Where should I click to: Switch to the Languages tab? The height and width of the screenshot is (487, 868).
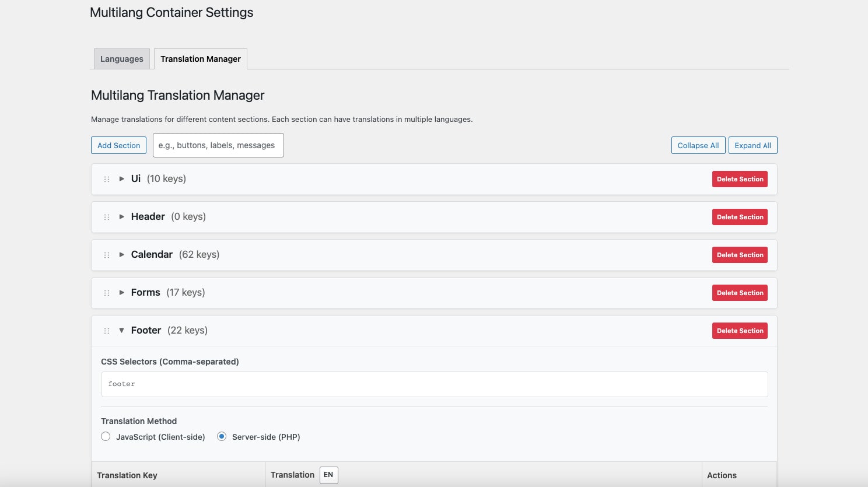click(121, 59)
